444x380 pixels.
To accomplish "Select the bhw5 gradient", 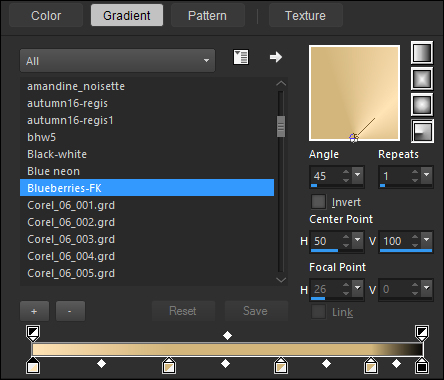I will (147, 137).
